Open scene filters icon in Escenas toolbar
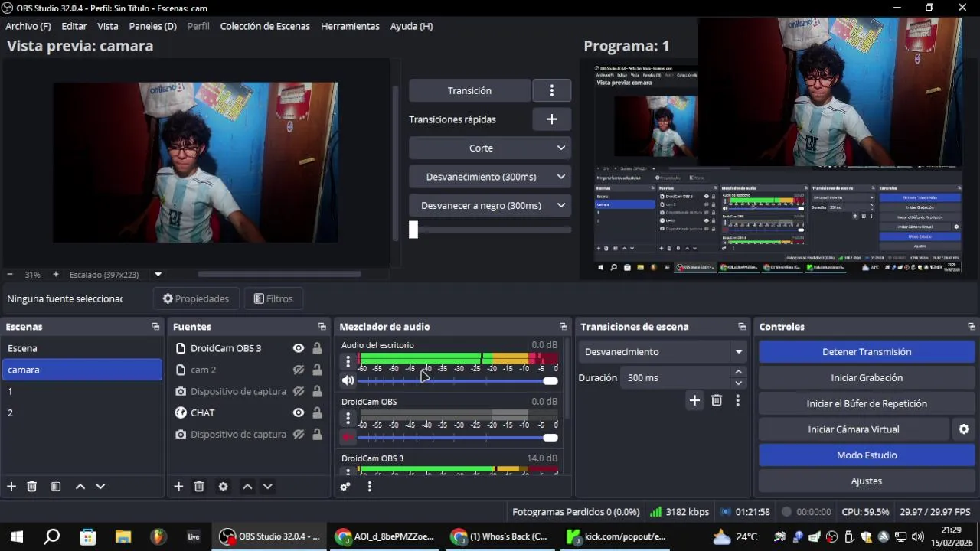This screenshot has height=551, width=980. pyautogui.click(x=56, y=487)
